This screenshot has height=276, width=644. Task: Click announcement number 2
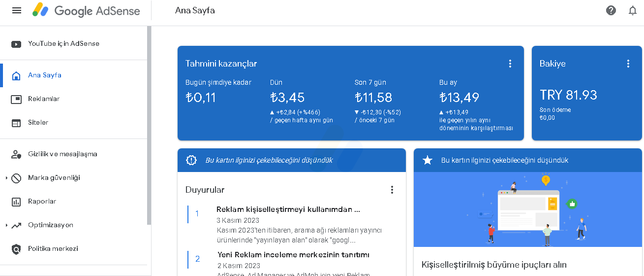point(197,259)
